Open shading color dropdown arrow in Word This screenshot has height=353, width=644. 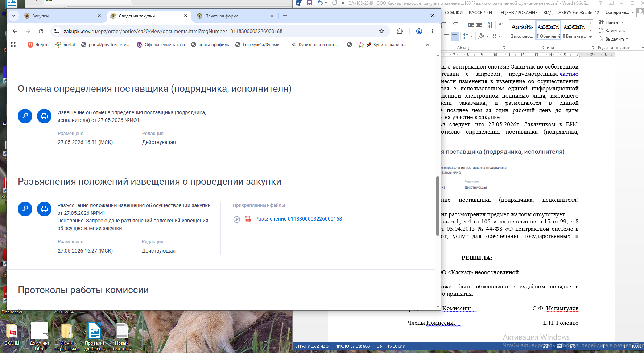pos(487,36)
